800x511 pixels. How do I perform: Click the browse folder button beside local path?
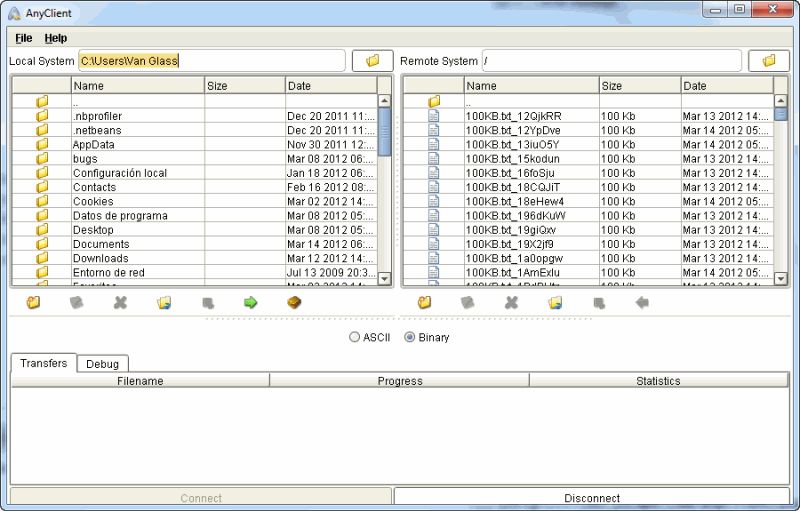tap(373, 61)
